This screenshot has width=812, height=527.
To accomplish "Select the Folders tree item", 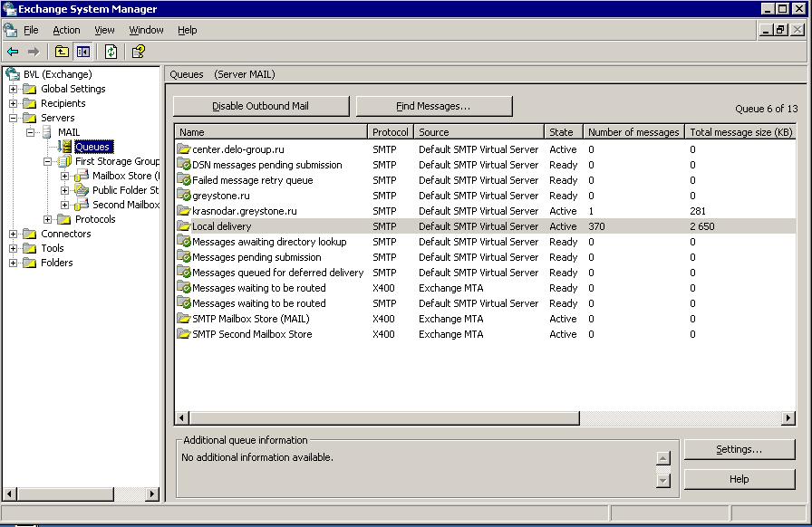I will click(x=57, y=263).
